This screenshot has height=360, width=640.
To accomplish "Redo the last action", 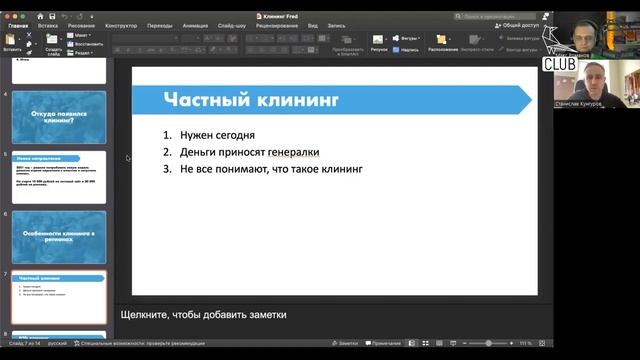I will 80,16.
